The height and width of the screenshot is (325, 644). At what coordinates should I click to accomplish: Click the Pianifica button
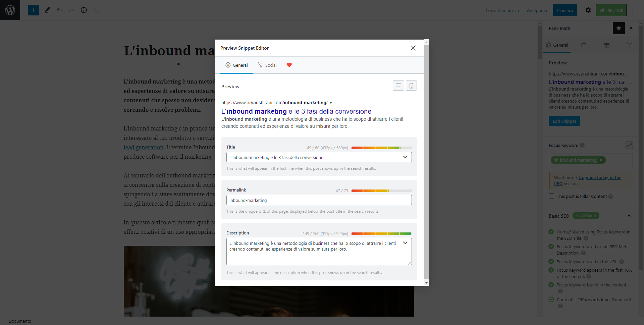click(565, 10)
